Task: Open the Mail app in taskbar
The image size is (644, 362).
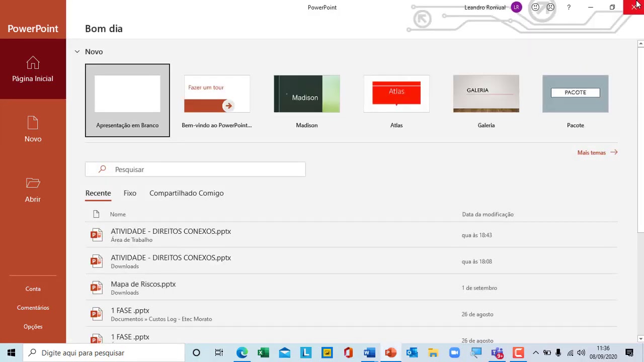Action: click(x=284, y=353)
